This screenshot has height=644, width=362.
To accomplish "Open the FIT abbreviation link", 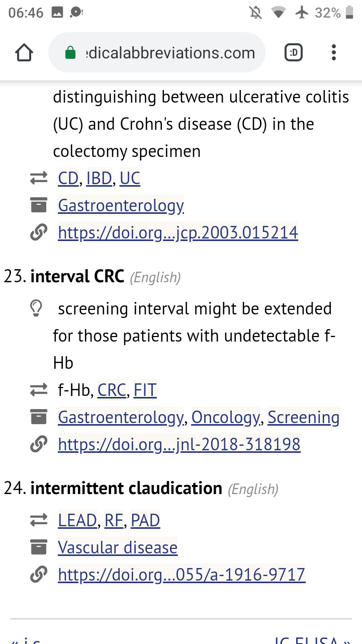I will (x=145, y=390).
